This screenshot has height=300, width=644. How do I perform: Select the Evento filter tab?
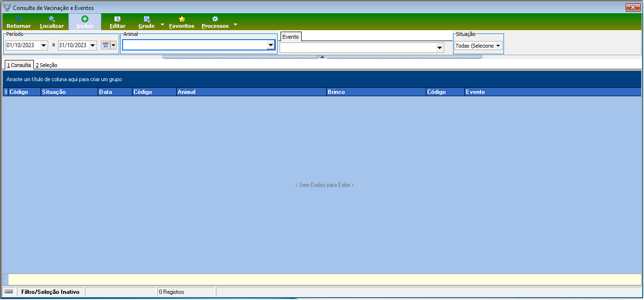point(290,37)
